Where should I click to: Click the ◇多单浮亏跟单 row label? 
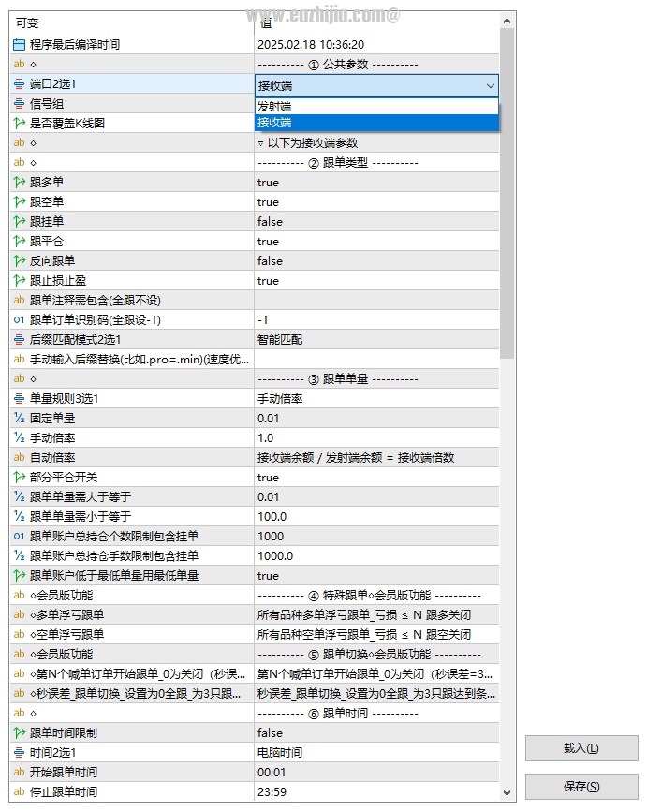66,614
